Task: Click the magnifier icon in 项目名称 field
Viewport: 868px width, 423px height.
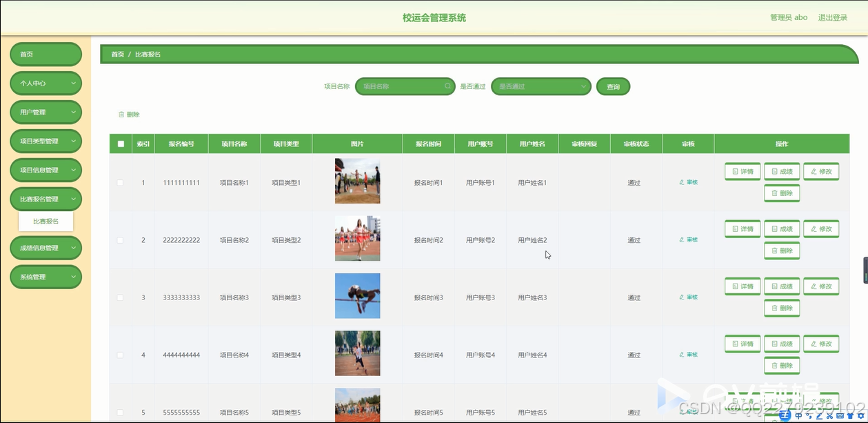Action: (x=447, y=87)
